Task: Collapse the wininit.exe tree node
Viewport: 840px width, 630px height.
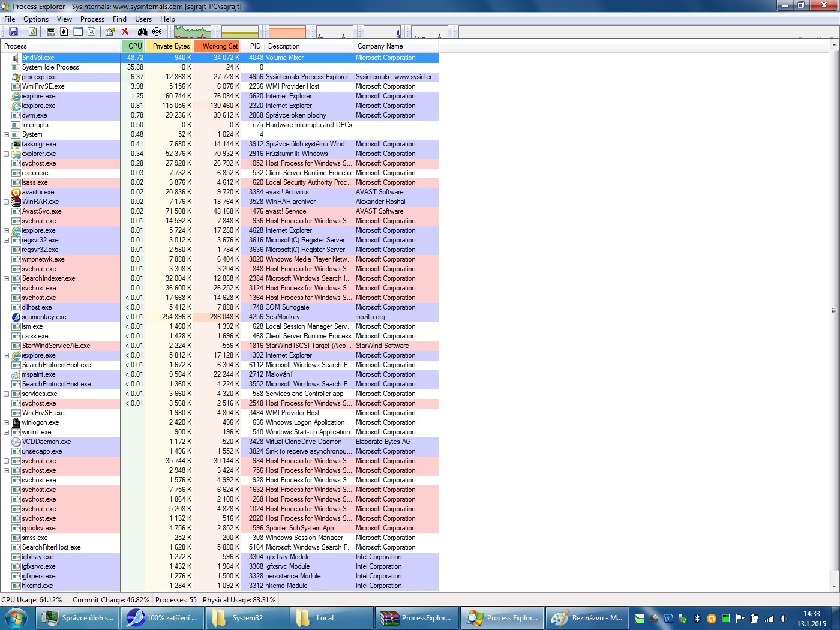Action: [6, 432]
